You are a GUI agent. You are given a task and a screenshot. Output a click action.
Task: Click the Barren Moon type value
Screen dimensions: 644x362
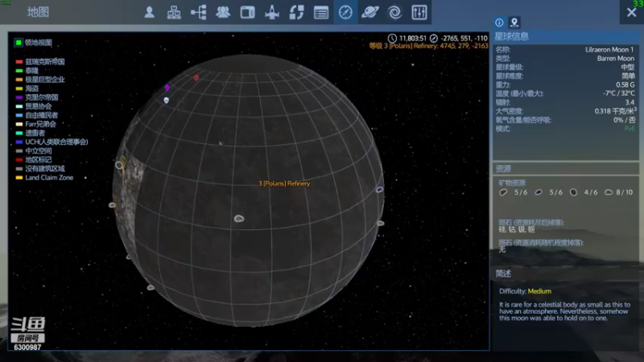[615, 58]
